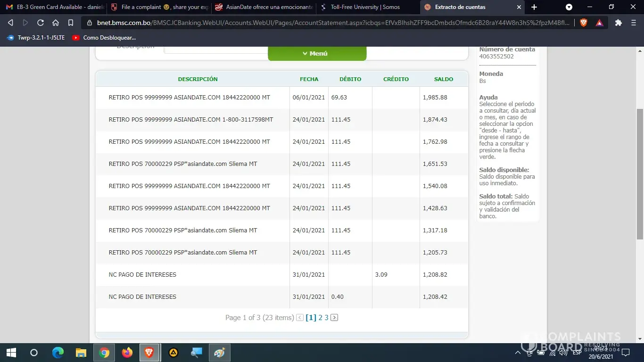Go to browser home page icon
Screen dimensions: 644x362
point(56,23)
